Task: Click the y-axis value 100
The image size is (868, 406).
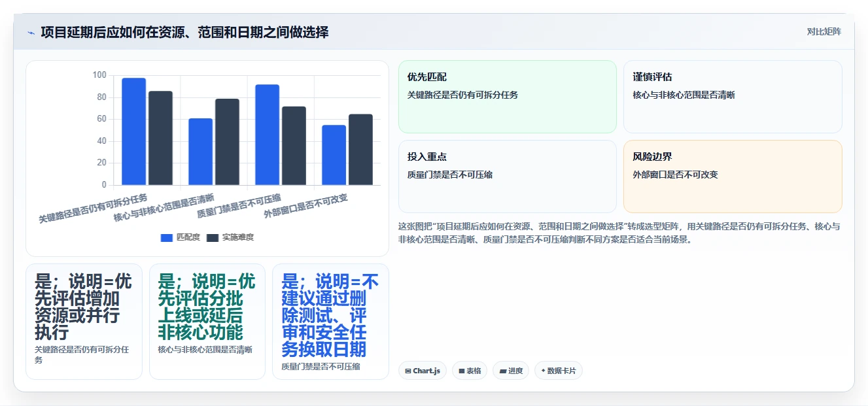Action: point(99,75)
